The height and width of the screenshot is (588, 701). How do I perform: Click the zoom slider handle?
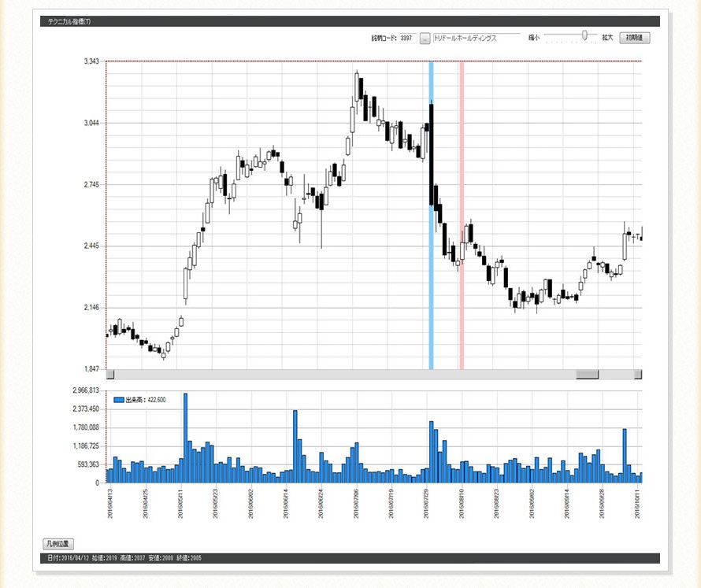584,35
